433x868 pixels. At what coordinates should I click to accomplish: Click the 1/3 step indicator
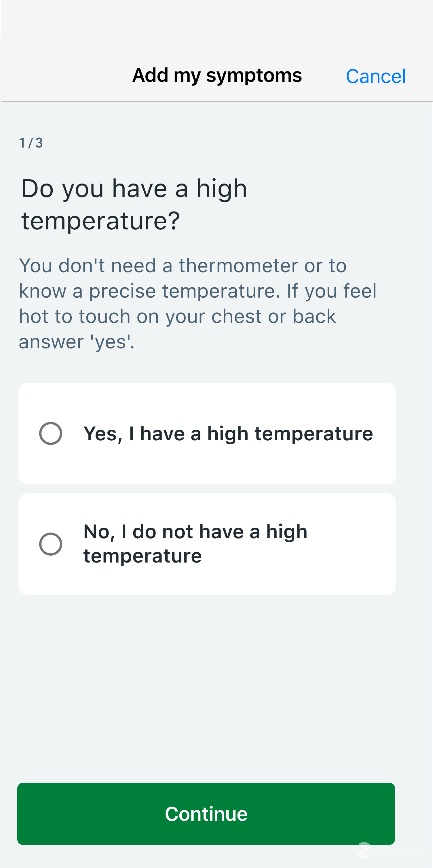(31, 143)
